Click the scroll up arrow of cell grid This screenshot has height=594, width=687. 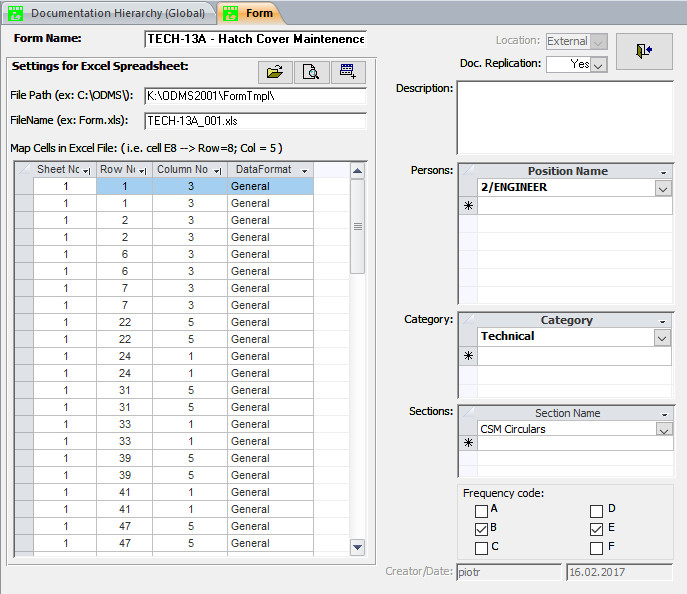tap(358, 171)
